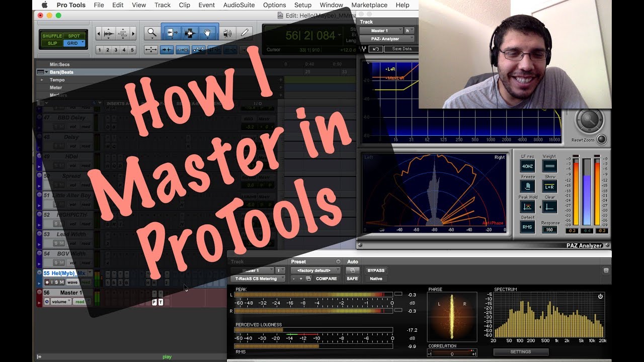
Task: Click Show L+R button
Action: (x=549, y=187)
